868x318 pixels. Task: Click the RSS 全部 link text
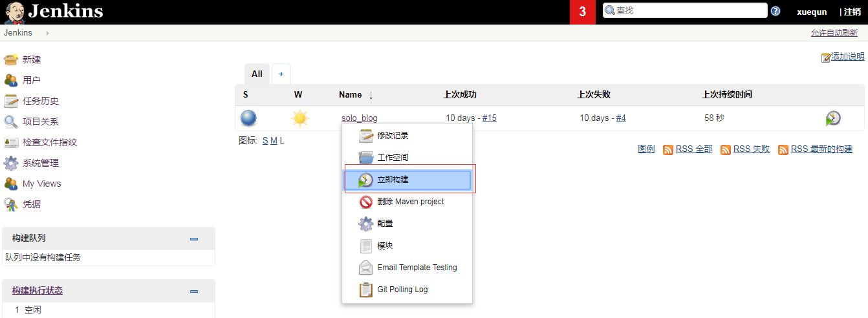[694, 149]
